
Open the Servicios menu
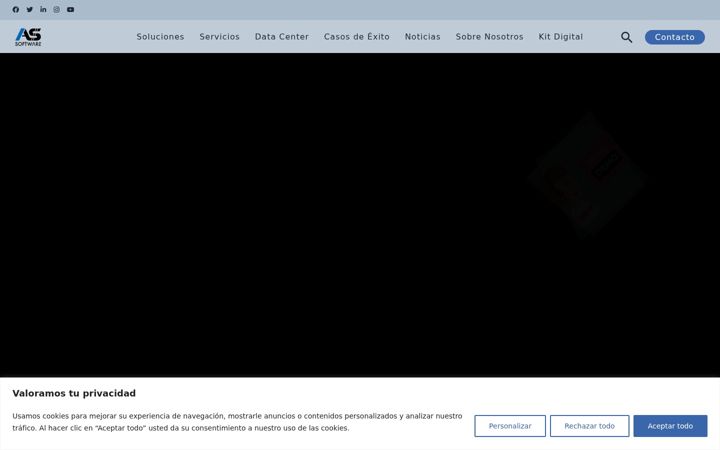(x=219, y=37)
